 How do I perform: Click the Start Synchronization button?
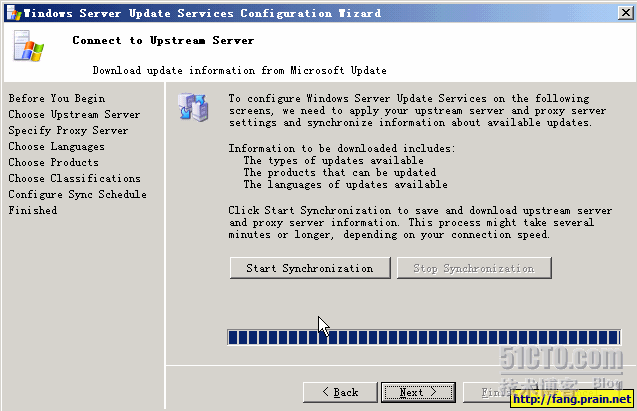coord(310,268)
